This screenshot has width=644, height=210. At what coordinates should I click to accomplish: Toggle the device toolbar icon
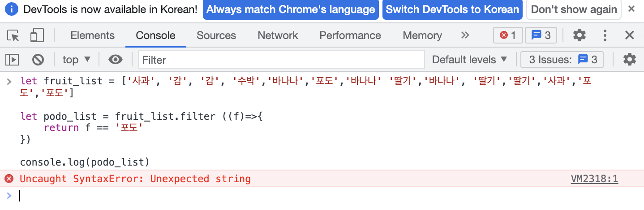coord(37,35)
